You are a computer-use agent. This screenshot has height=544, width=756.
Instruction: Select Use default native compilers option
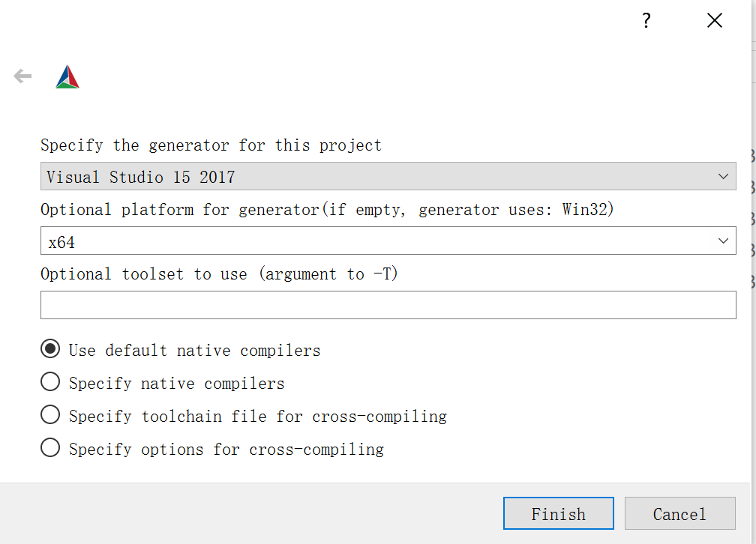point(49,348)
